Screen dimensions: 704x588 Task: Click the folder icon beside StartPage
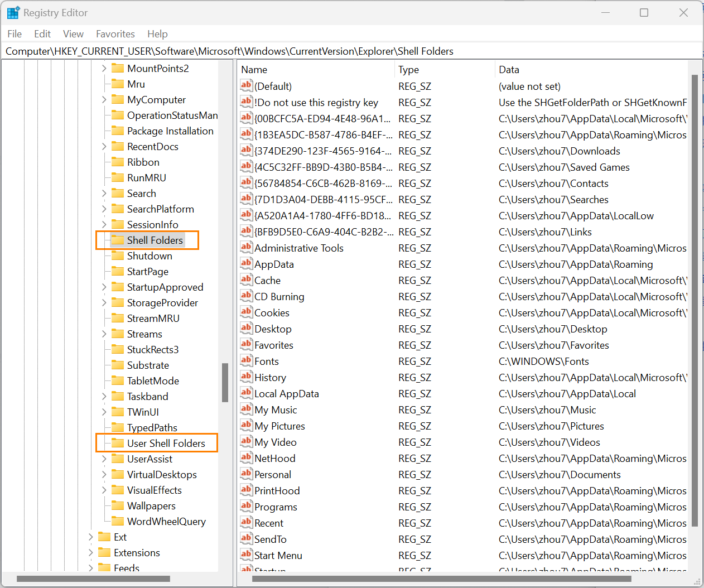[x=118, y=271]
